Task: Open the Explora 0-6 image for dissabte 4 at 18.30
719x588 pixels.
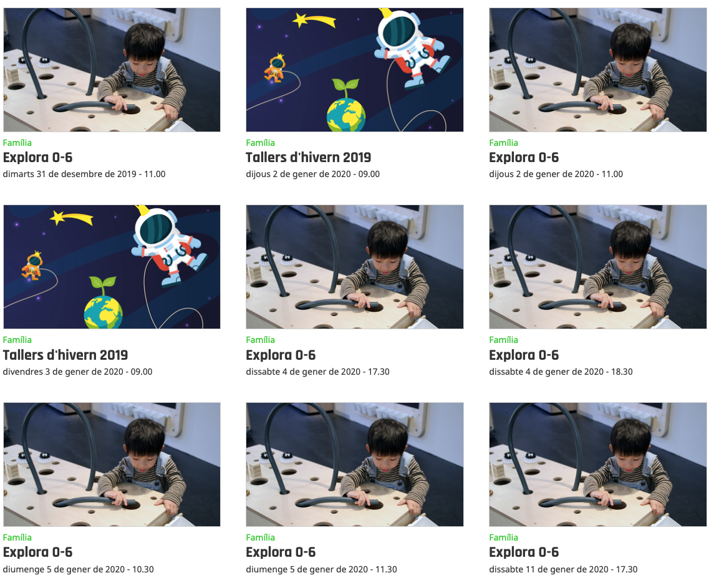Action: pos(598,267)
